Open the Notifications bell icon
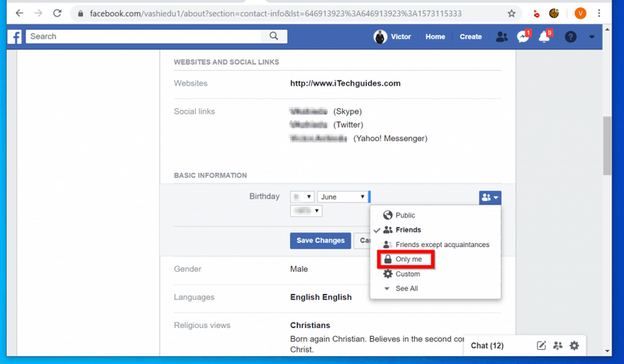 (x=544, y=37)
